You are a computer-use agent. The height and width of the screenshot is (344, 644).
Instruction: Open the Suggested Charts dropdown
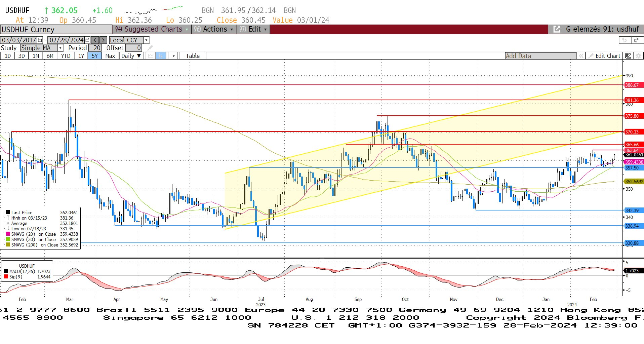point(152,29)
